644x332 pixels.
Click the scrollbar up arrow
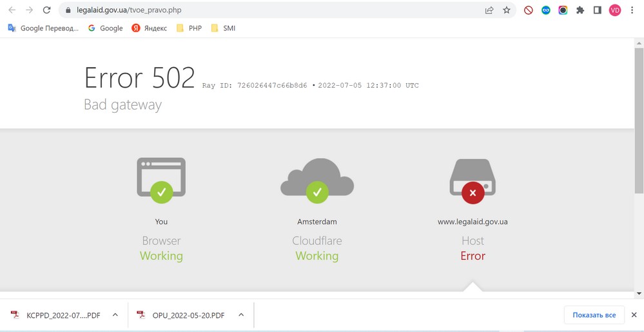click(x=639, y=43)
